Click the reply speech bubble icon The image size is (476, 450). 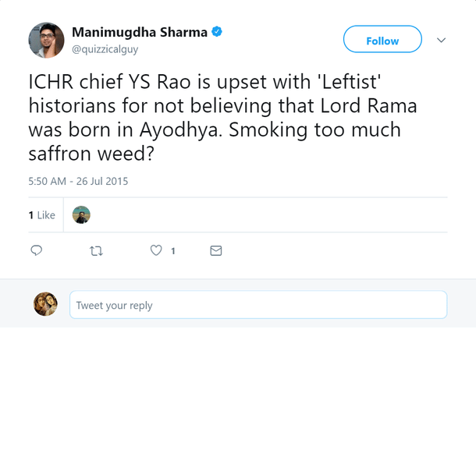pyautogui.click(x=36, y=250)
